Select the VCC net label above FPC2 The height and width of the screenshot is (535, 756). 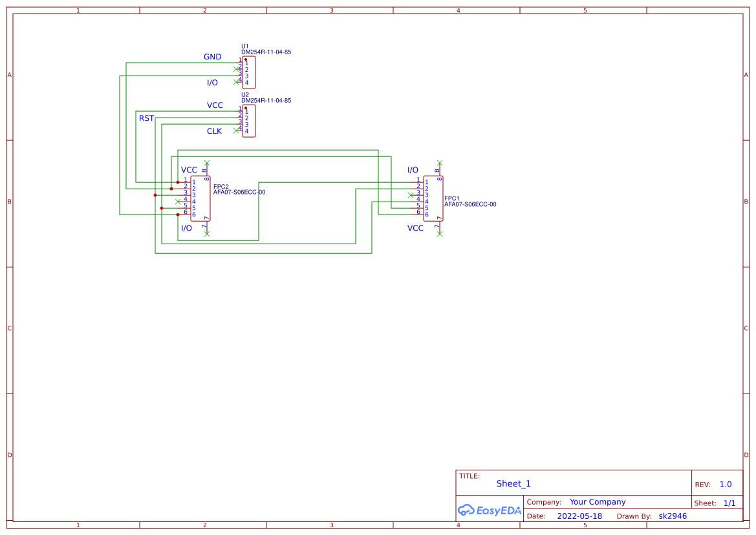pos(189,169)
